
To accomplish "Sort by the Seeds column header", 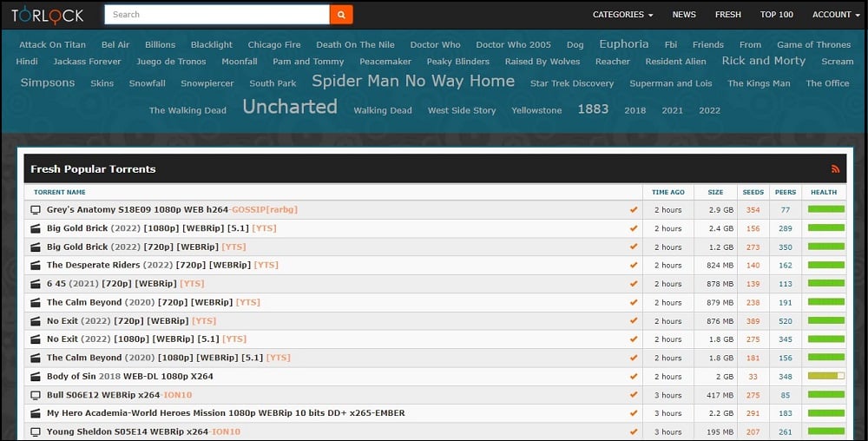I will coord(753,192).
